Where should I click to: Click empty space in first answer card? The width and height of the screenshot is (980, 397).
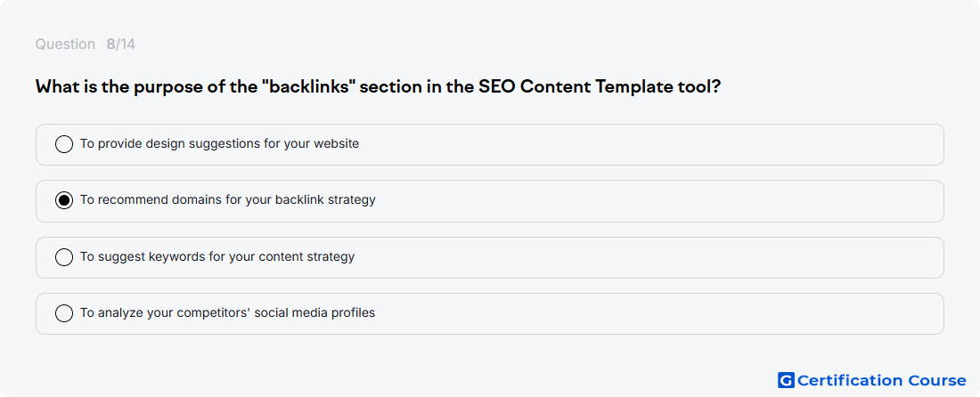point(650,144)
